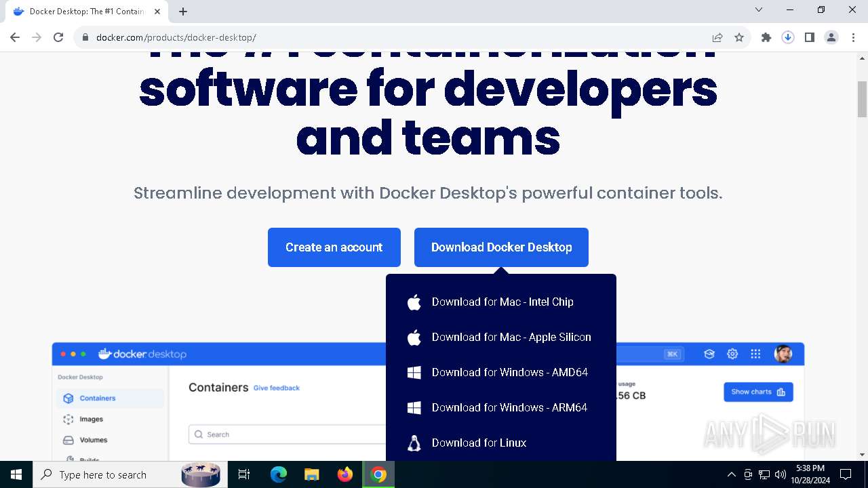
Task: Click Search field in Containers view
Action: click(x=287, y=434)
